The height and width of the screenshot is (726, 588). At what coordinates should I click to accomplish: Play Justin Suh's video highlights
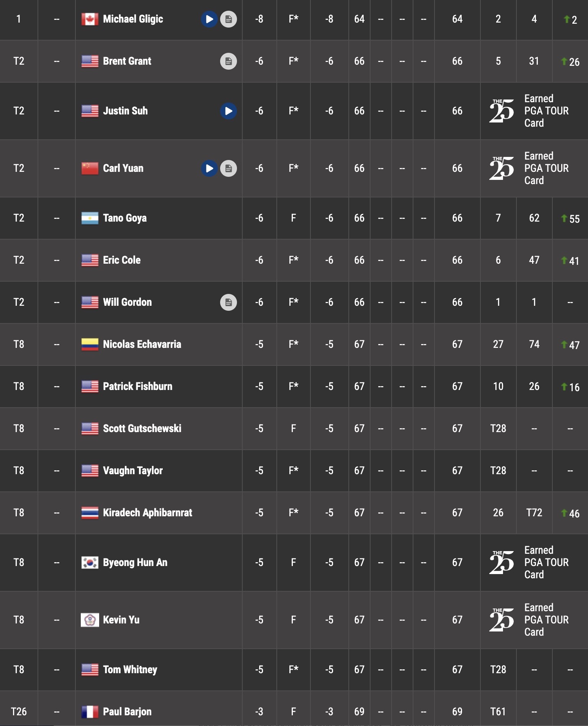[x=229, y=111]
